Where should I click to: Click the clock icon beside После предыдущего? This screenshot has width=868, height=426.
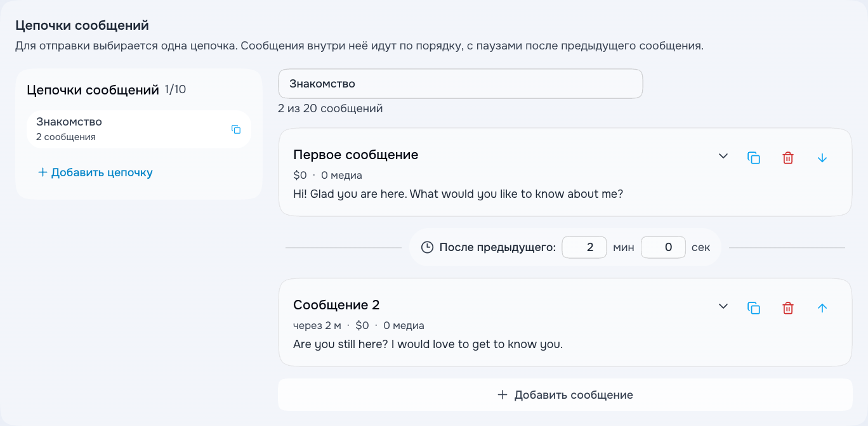pos(428,247)
